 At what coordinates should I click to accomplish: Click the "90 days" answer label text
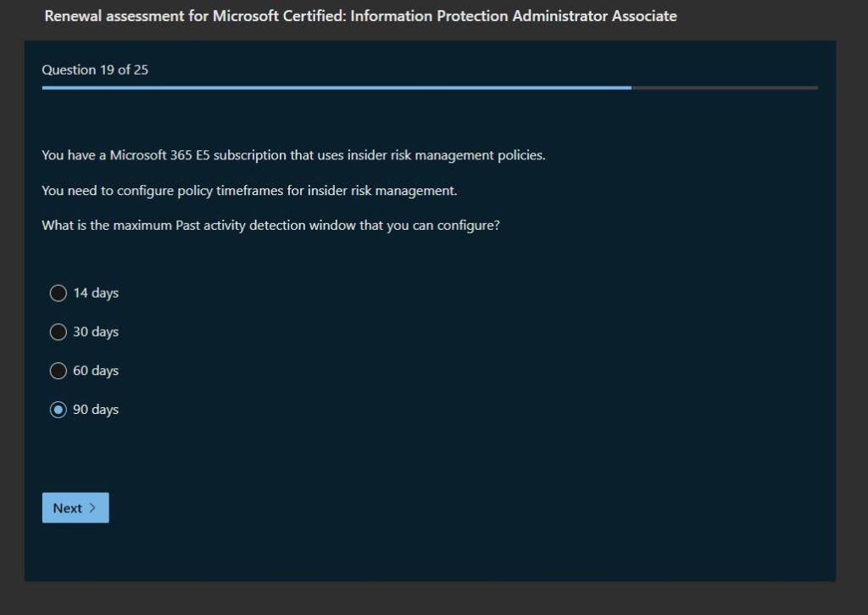(x=96, y=410)
